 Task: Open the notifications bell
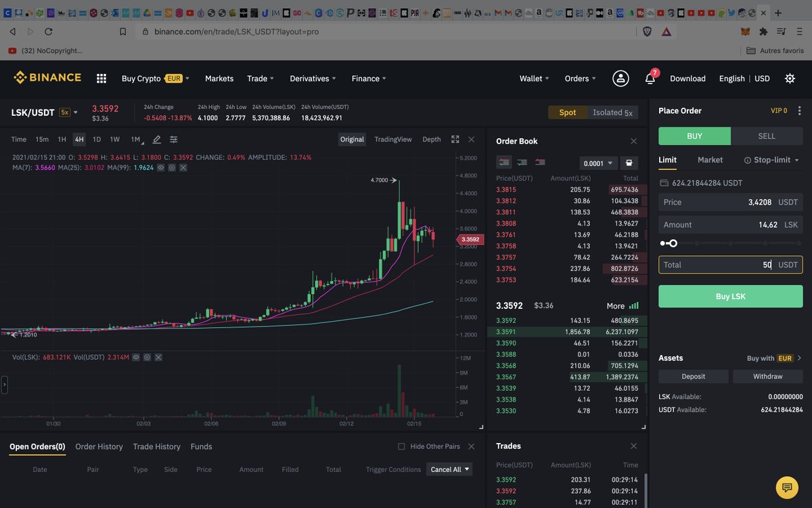[x=650, y=79]
